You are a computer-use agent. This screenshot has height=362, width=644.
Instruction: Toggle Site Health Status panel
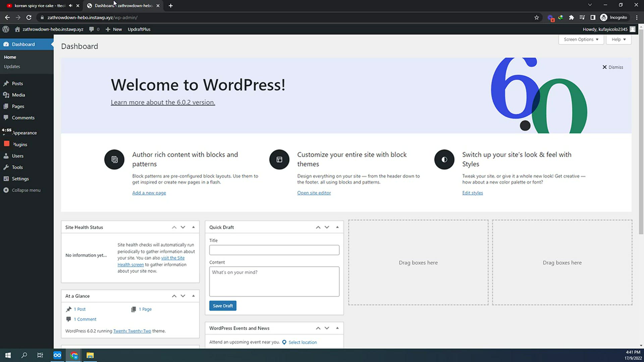click(194, 227)
